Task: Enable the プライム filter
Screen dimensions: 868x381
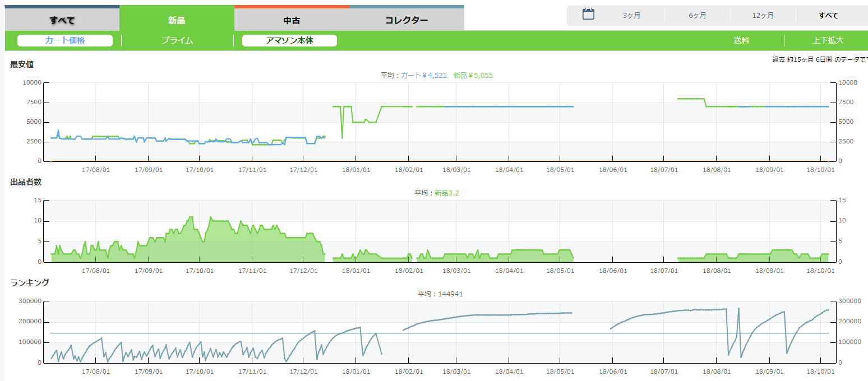Action: click(x=177, y=40)
